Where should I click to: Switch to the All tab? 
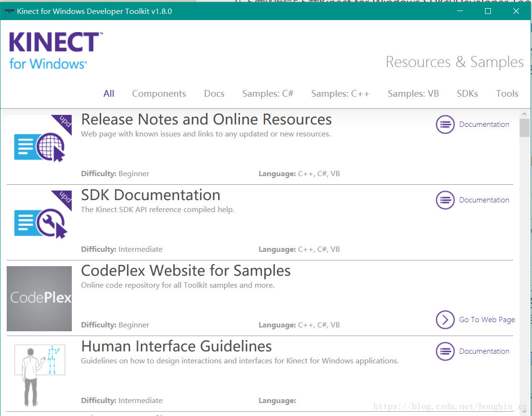[x=109, y=94]
